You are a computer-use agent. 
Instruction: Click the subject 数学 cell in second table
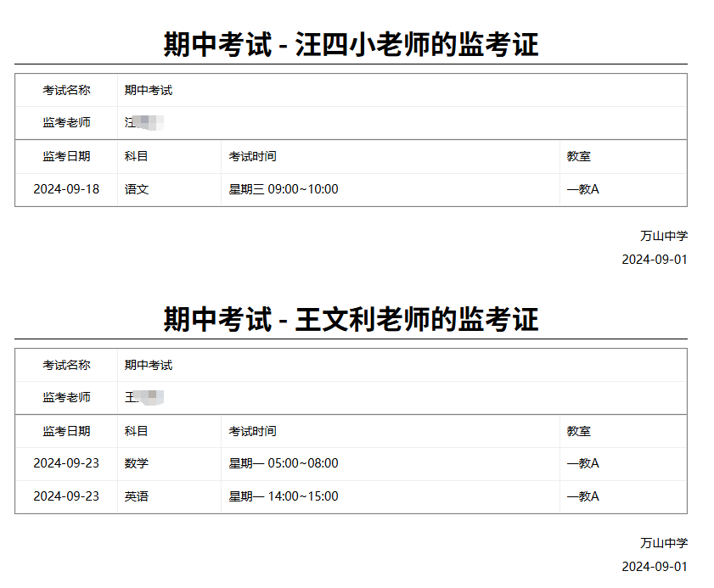coord(133,463)
